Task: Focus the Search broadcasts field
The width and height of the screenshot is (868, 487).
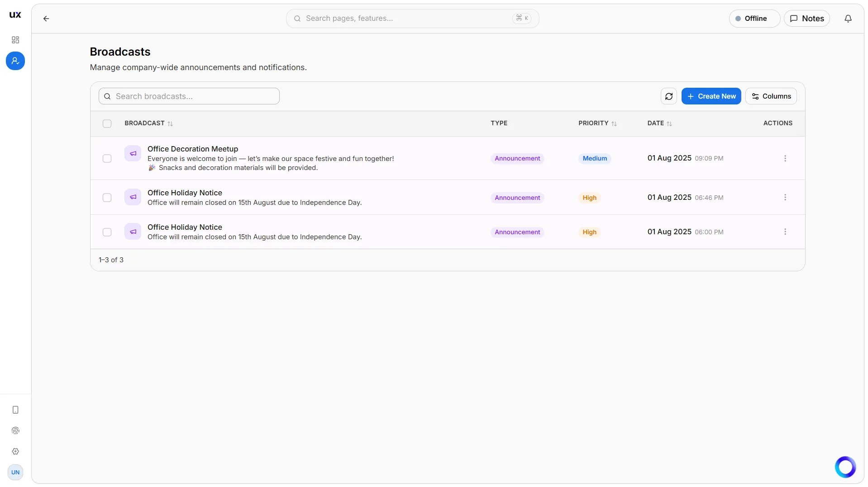Action: click(x=189, y=96)
